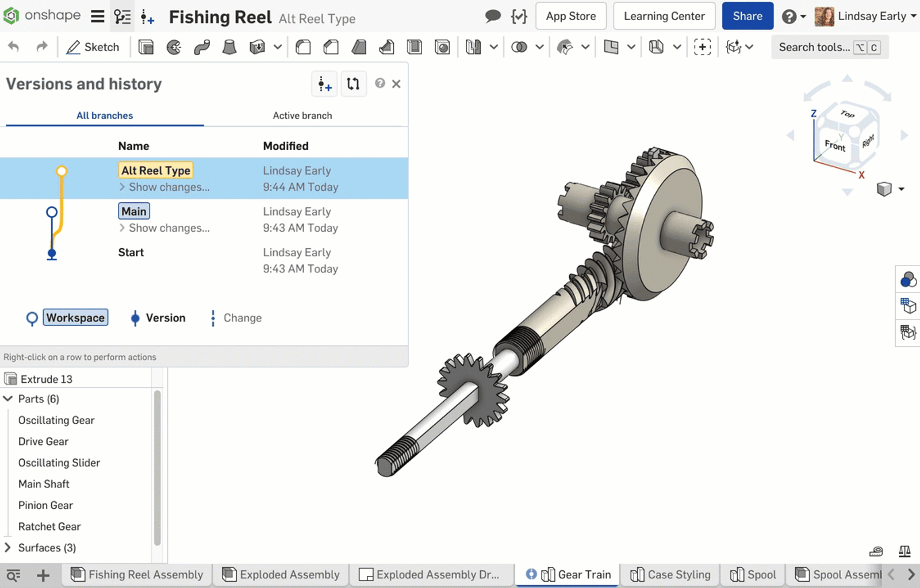Select the Extrude tool in the toolbar
Screen dimensions: 920x588
pos(146,47)
